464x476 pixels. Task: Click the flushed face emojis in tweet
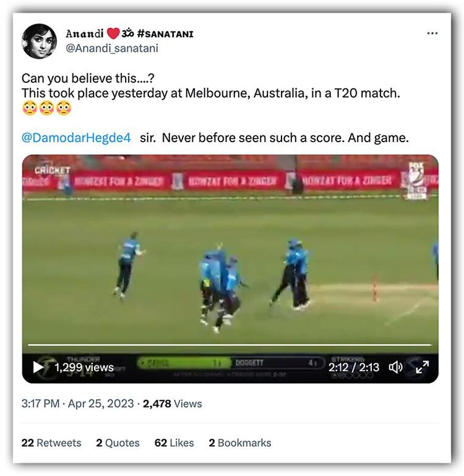point(47,108)
